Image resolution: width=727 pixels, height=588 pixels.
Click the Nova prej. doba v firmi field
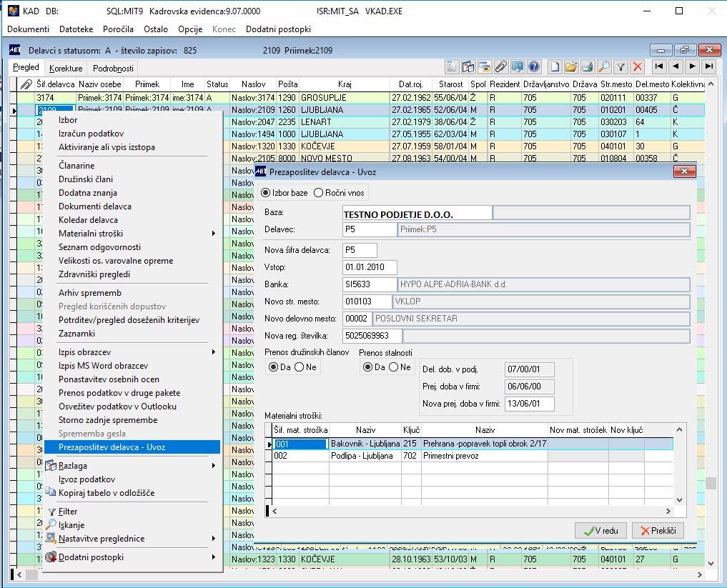(529, 404)
